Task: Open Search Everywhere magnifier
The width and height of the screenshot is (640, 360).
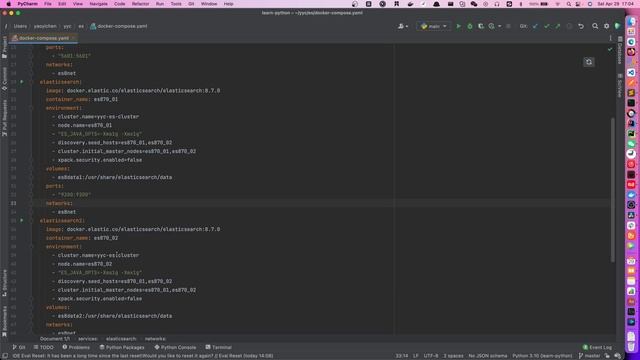Action: point(595,26)
